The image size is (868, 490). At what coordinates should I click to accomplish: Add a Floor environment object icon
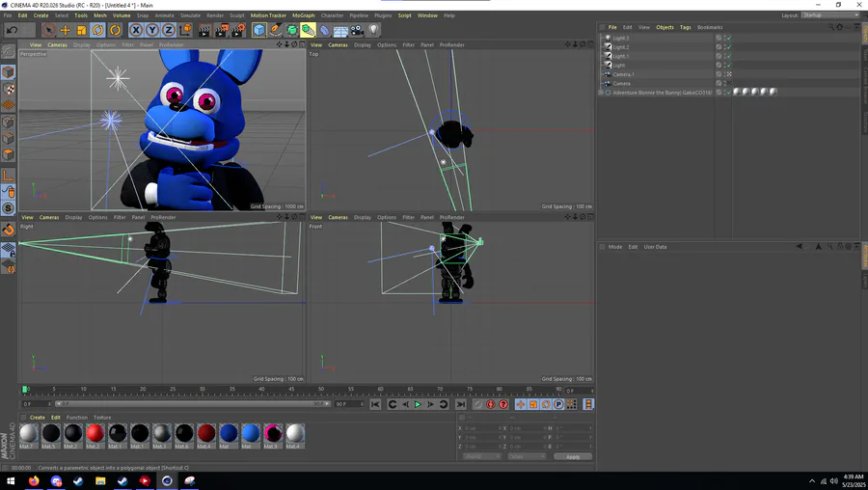point(340,30)
